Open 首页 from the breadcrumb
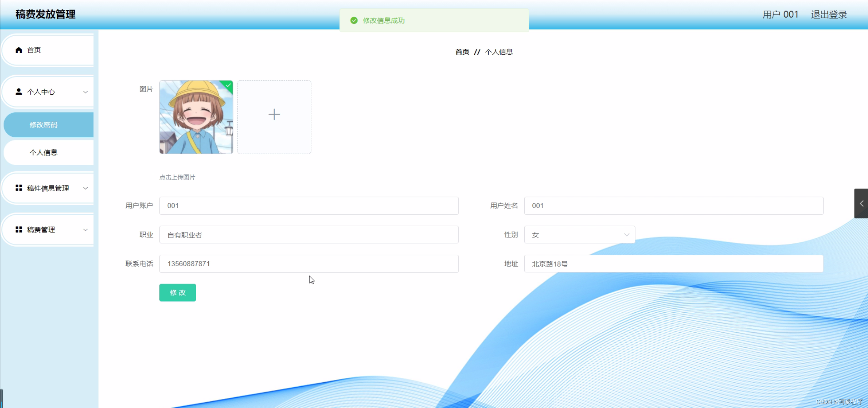The width and height of the screenshot is (868, 408). pos(462,52)
